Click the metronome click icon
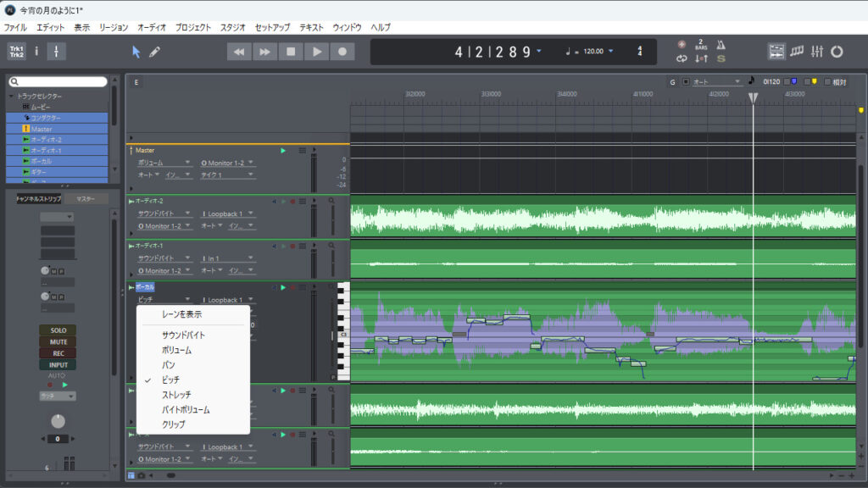 (x=721, y=44)
